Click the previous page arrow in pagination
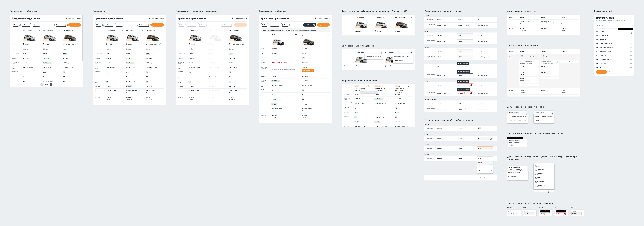The image size is (644, 226). [42, 84]
